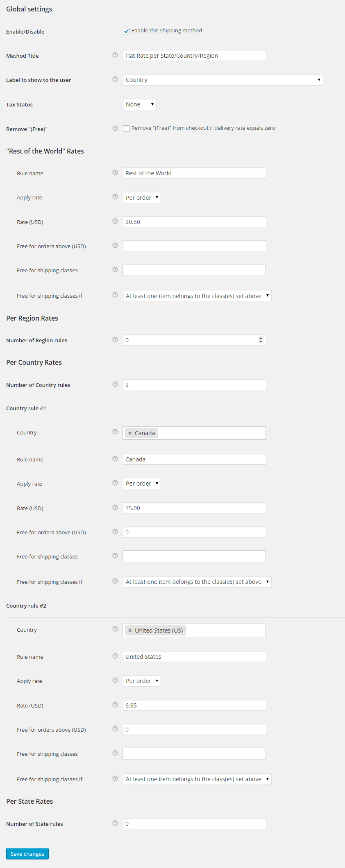Check Remove "(Free)" from checkout checkbox
Screen dimensions: 345x868
(126, 129)
